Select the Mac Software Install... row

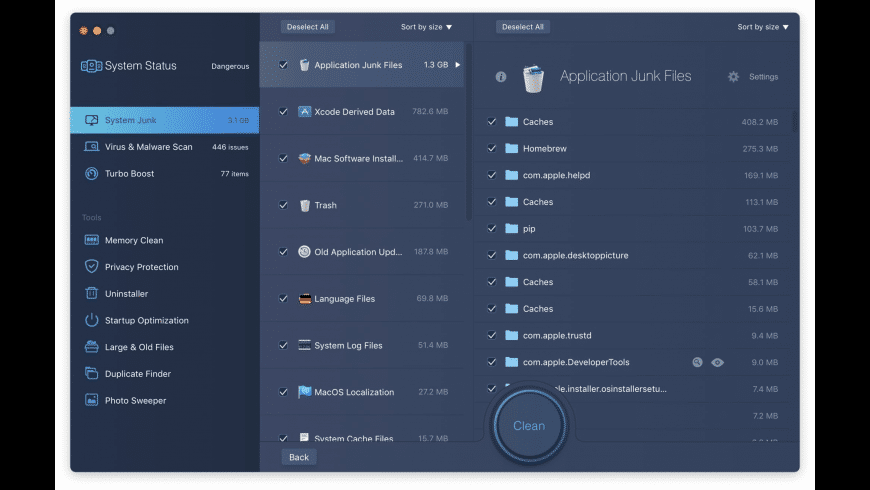(362, 158)
